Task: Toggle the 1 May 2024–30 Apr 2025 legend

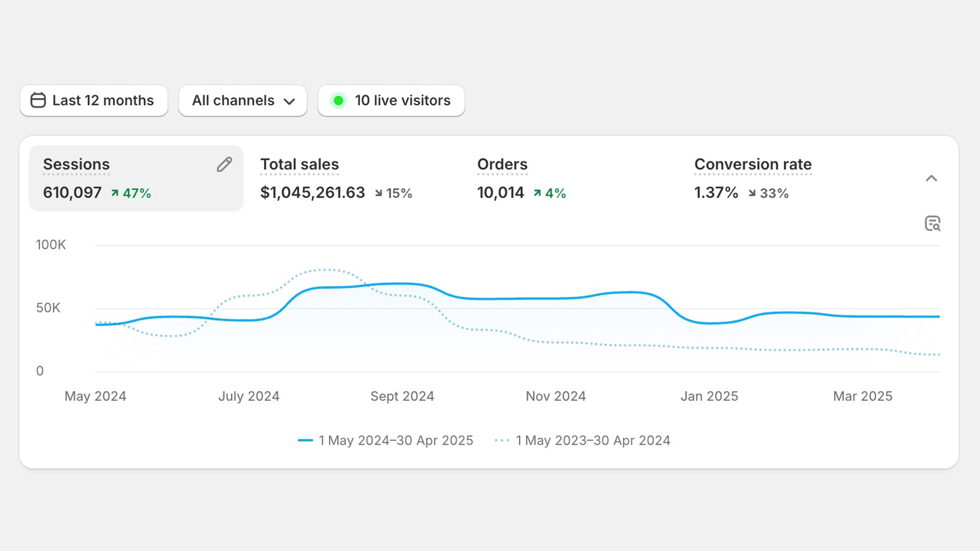Action: click(385, 440)
